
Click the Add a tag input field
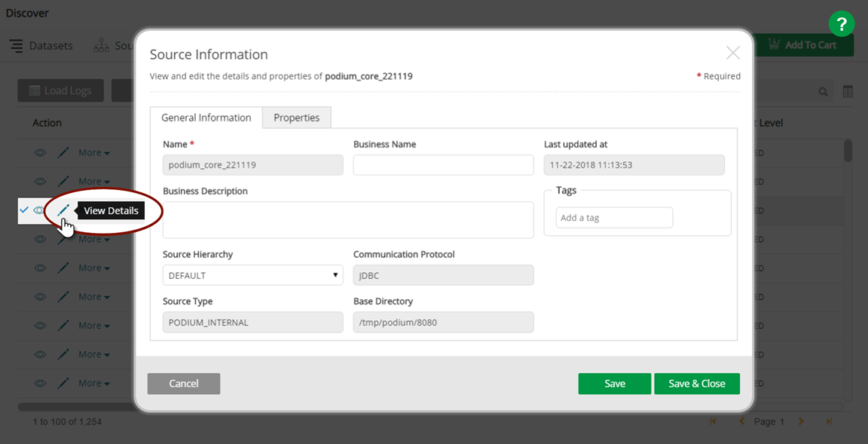coord(614,218)
